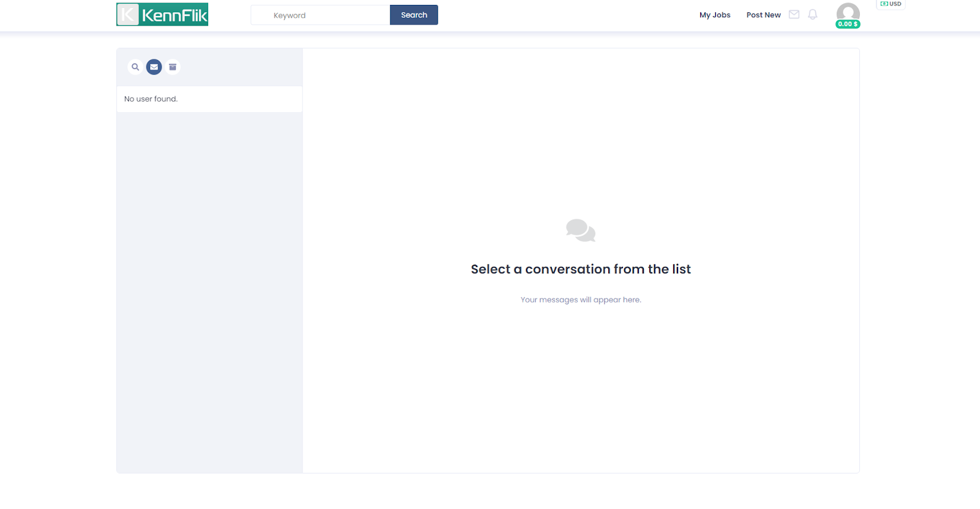The width and height of the screenshot is (980, 509).
Task: Click 'Select a conversation from the list' heading
Action: click(x=581, y=269)
